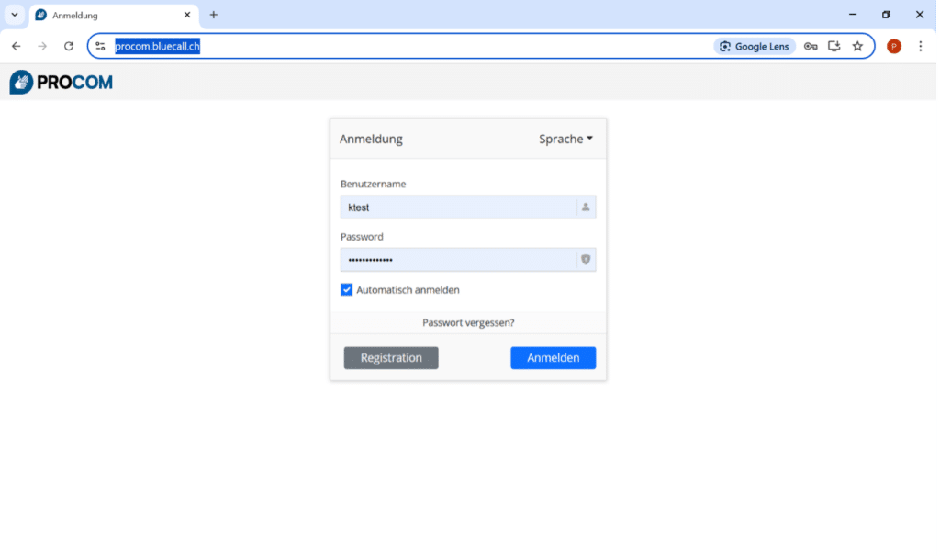
Task: Click the install app icon in address bar
Action: pos(834,46)
